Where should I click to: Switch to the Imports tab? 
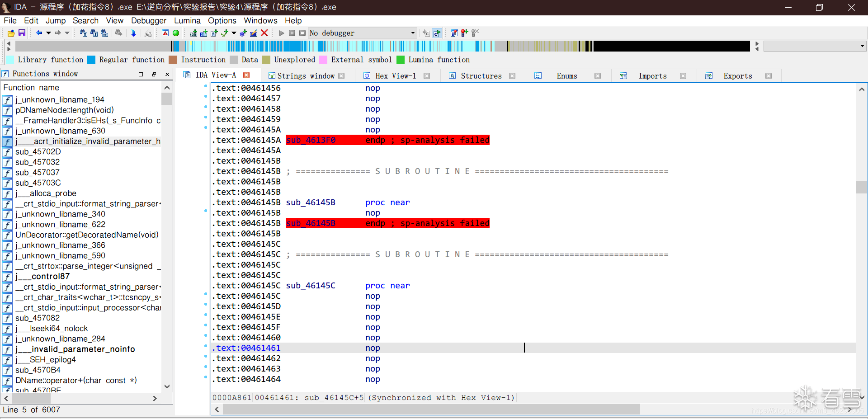[x=652, y=76]
